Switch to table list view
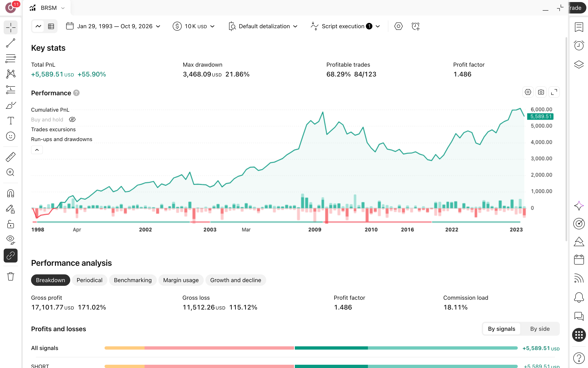Image resolution: width=588 pixels, height=368 pixels. pos(51,26)
